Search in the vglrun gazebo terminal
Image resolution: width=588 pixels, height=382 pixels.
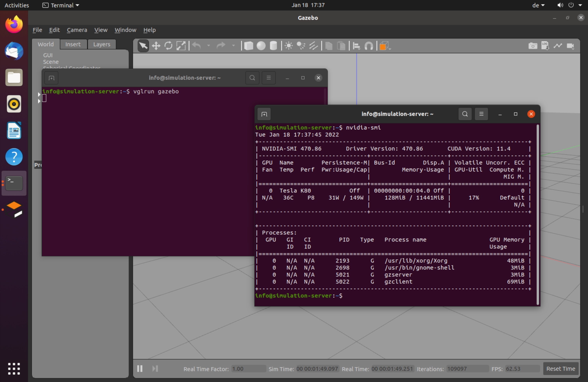[252, 78]
